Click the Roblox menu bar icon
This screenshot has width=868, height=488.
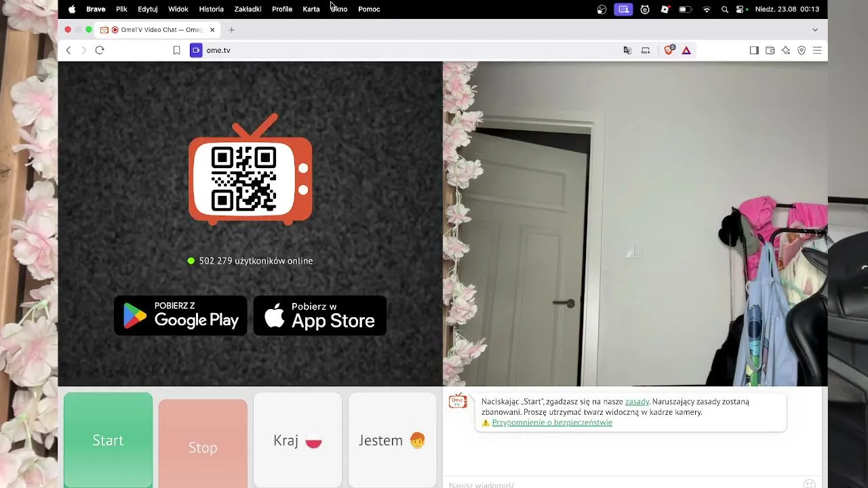click(665, 9)
